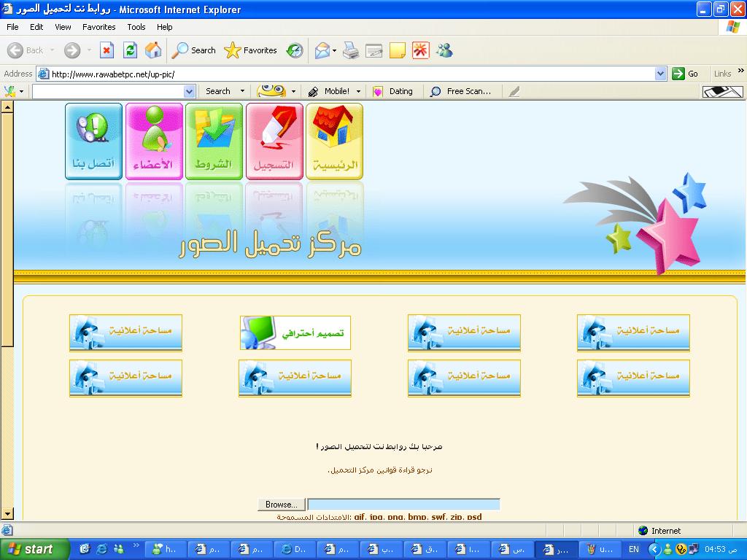Click the Print icon in toolbar
Screen dimensions: 747x560
[351, 50]
